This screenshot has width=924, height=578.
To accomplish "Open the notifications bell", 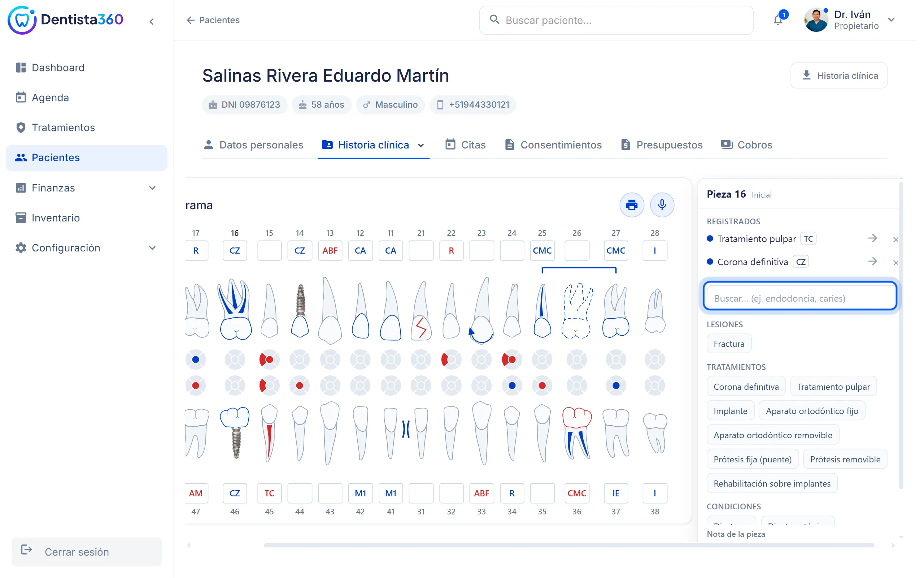I will pyautogui.click(x=778, y=20).
